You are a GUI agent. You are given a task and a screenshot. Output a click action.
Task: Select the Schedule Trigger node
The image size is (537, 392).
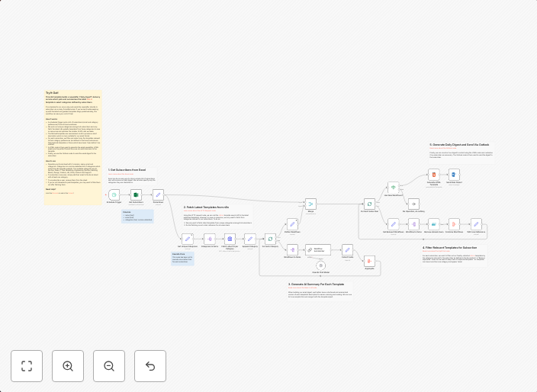(114, 194)
